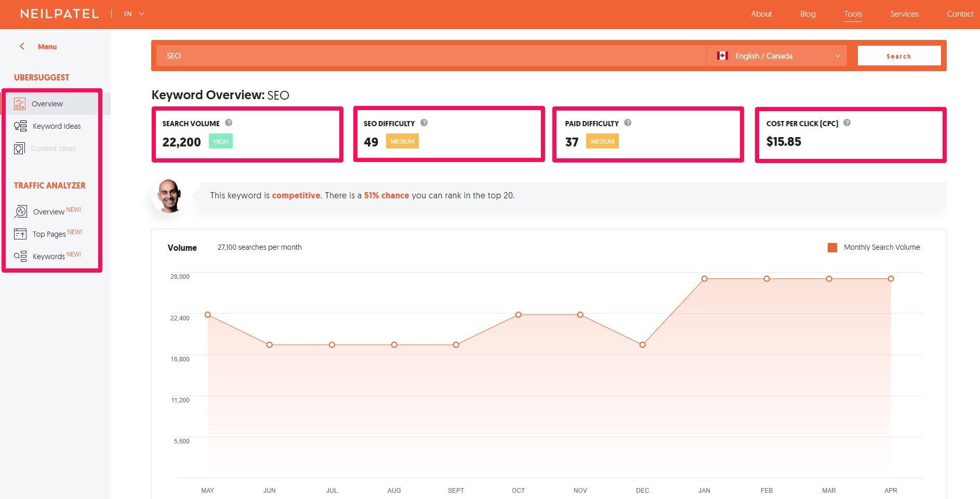Open Traffic Analyzer Overview link
This screenshot has height=499, width=980.
coord(49,212)
